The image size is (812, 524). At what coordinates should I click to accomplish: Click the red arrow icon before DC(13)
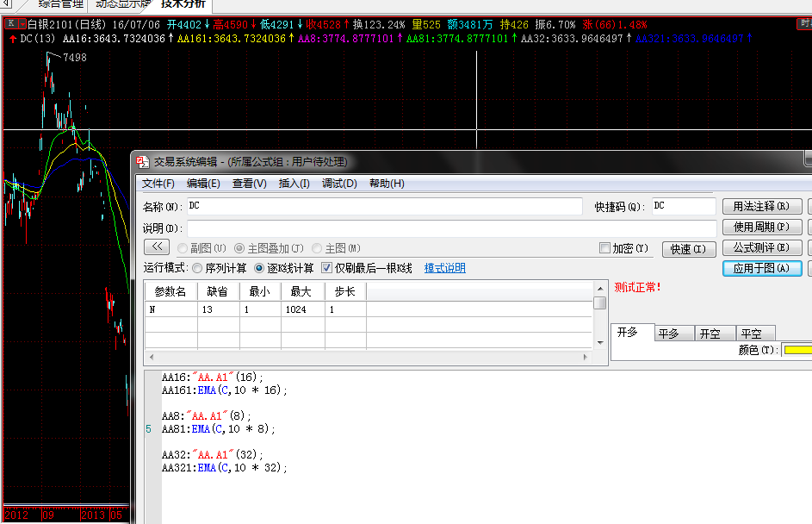11,39
